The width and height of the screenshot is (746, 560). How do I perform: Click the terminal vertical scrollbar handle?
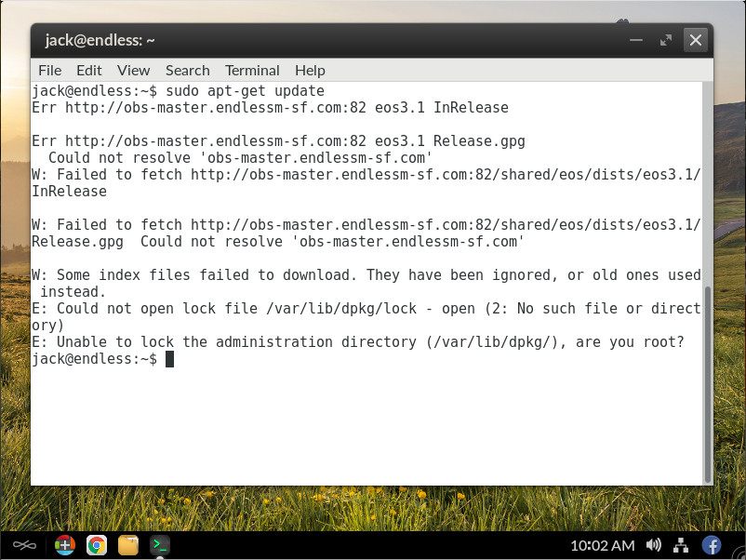pos(708,383)
